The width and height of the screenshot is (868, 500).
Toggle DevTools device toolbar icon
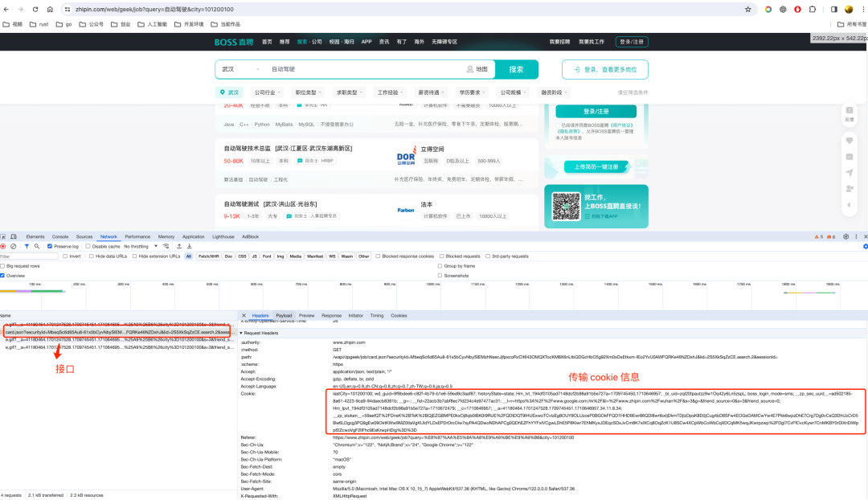click(x=14, y=236)
